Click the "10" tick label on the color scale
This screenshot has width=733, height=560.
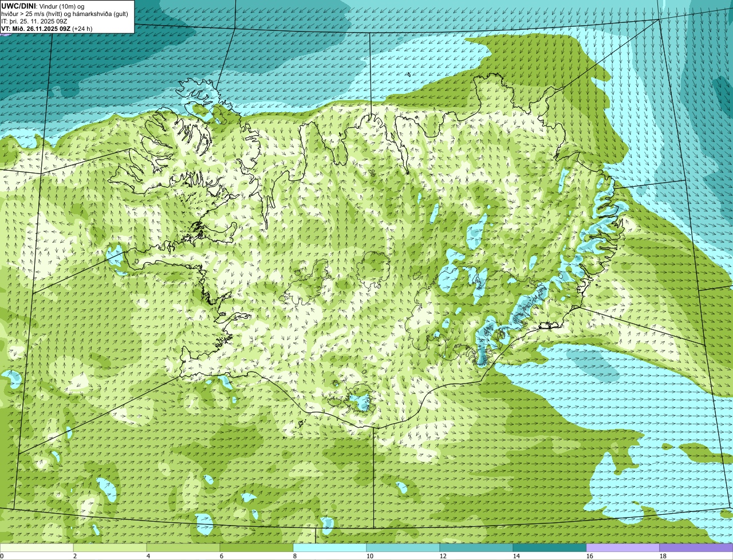coord(370,556)
